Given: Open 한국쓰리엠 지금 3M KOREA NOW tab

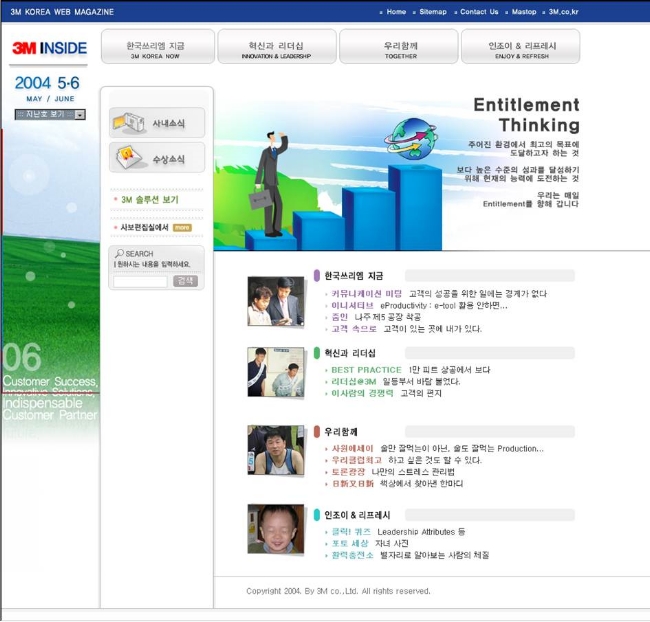Looking at the screenshot, I should (158, 46).
